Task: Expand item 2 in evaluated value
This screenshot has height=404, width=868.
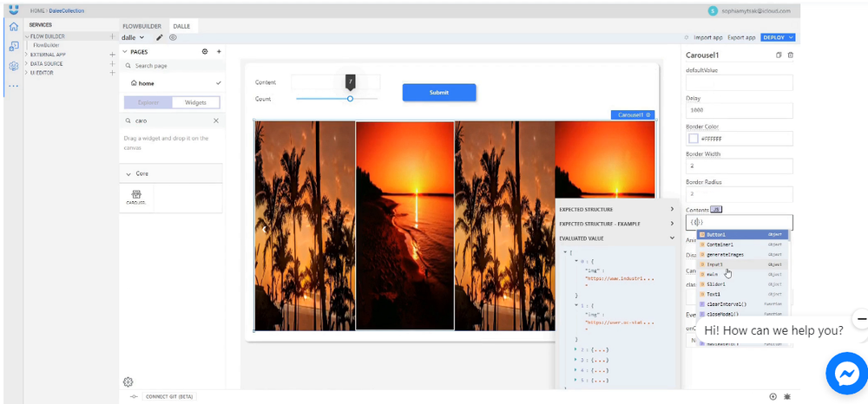Action: pyautogui.click(x=575, y=350)
